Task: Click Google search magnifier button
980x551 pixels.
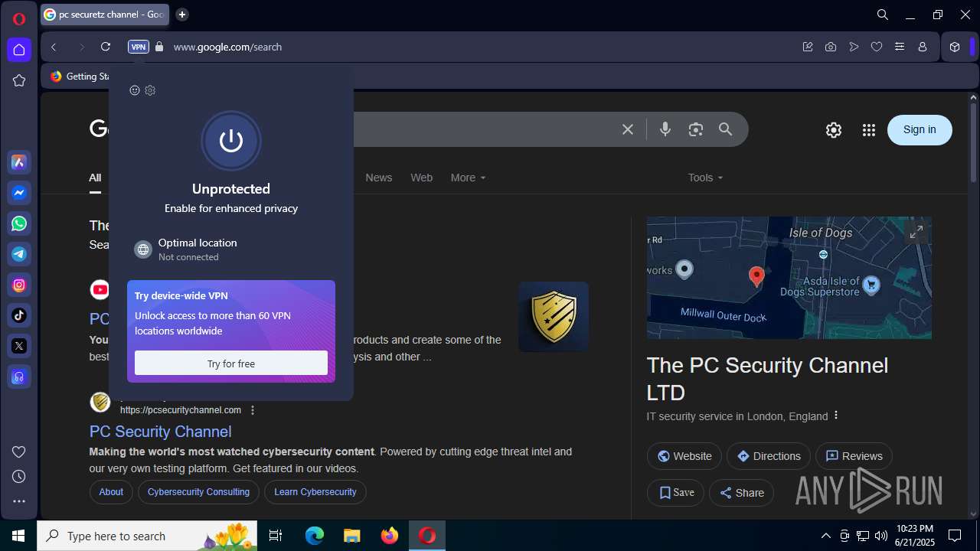Action: 726,129
